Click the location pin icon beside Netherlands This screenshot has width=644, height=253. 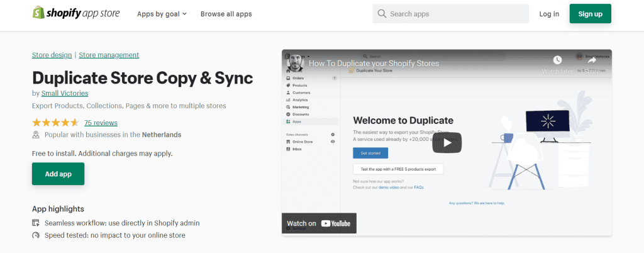pos(36,135)
